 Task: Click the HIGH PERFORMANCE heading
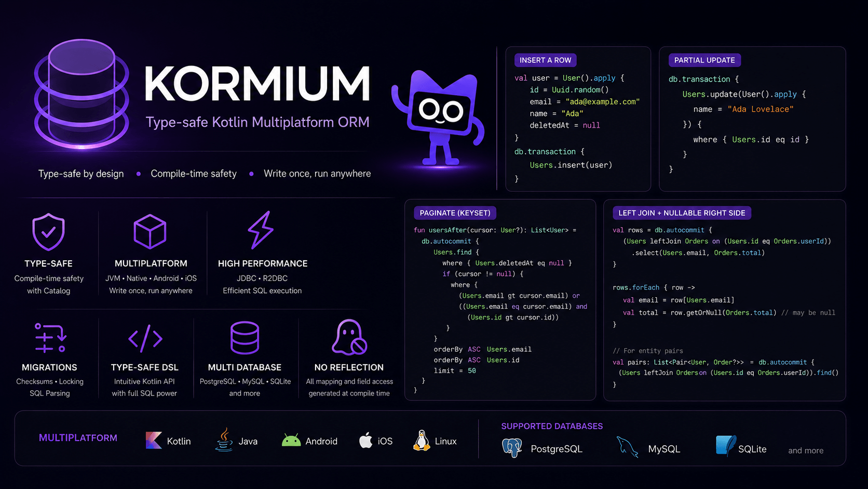pyautogui.click(x=263, y=263)
